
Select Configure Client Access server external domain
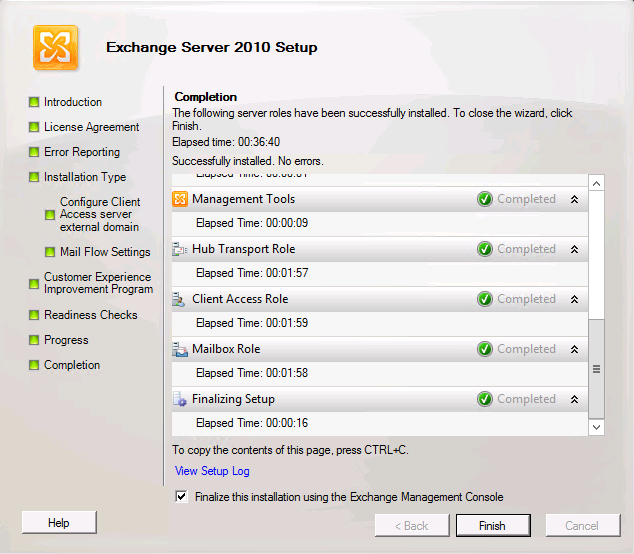pyautogui.click(x=100, y=214)
